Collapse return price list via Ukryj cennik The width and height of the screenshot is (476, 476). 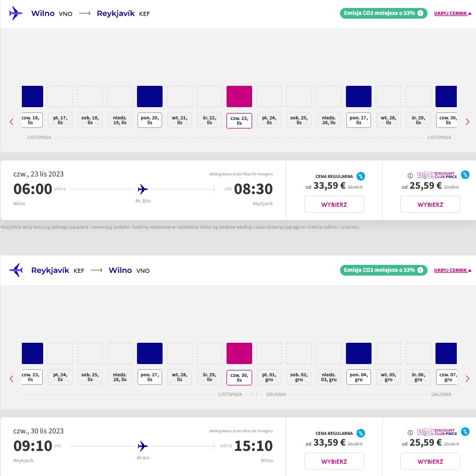coord(453,270)
